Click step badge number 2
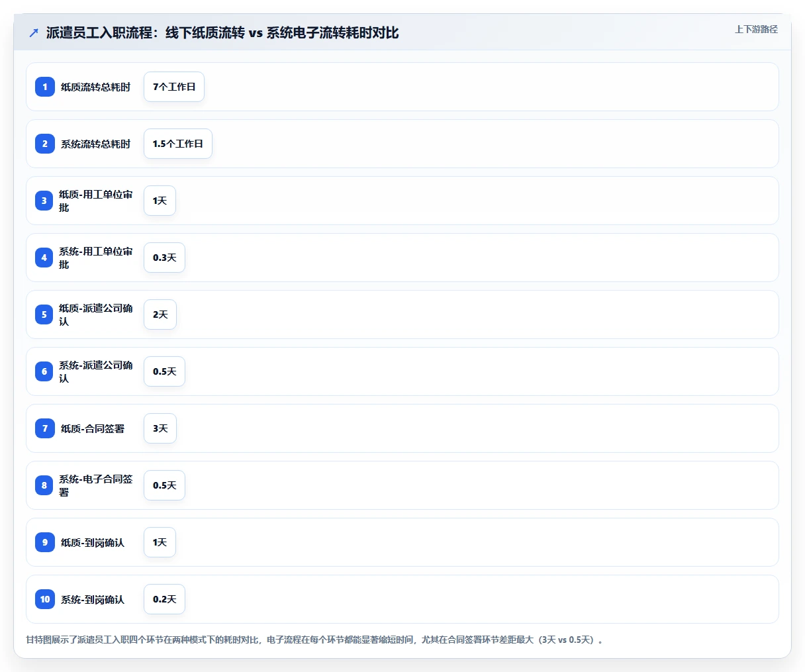Screen dimensions: 805x672 (x=45, y=144)
